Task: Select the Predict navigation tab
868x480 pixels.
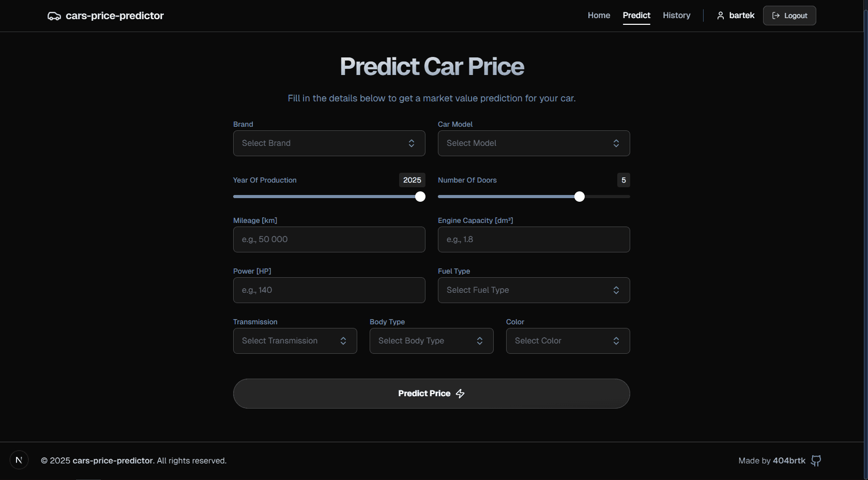Action: click(636, 16)
